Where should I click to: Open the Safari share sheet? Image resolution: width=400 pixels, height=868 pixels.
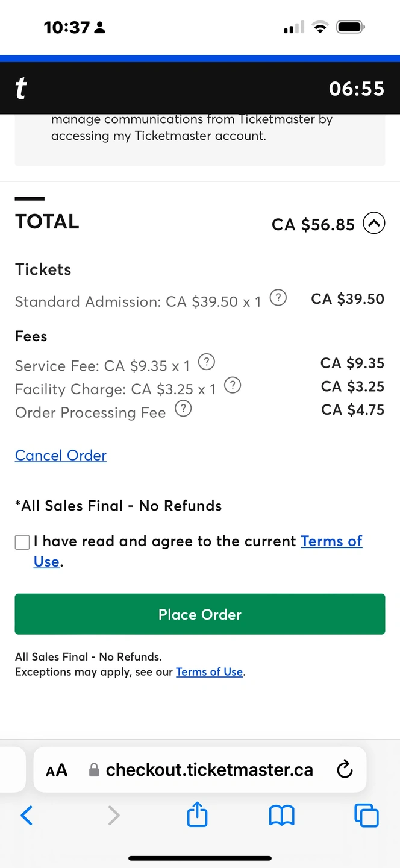(x=197, y=816)
